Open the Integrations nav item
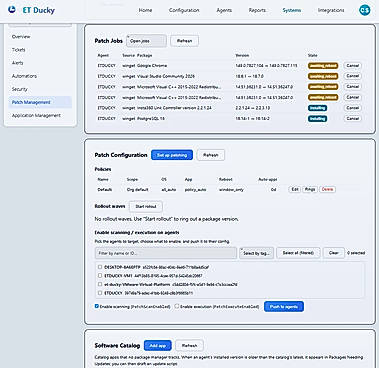Image resolution: width=379 pixels, height=368 pixels. pos(331,10)
